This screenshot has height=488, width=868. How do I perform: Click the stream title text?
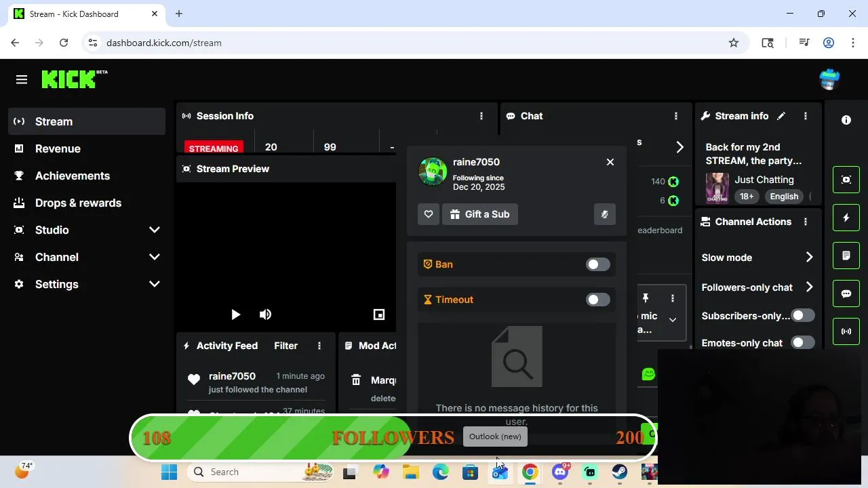[753, 154]
